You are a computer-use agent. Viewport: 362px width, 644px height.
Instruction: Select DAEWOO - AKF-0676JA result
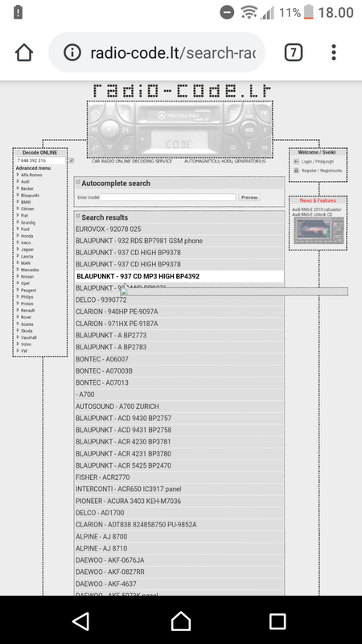click(x=179, y=560)
